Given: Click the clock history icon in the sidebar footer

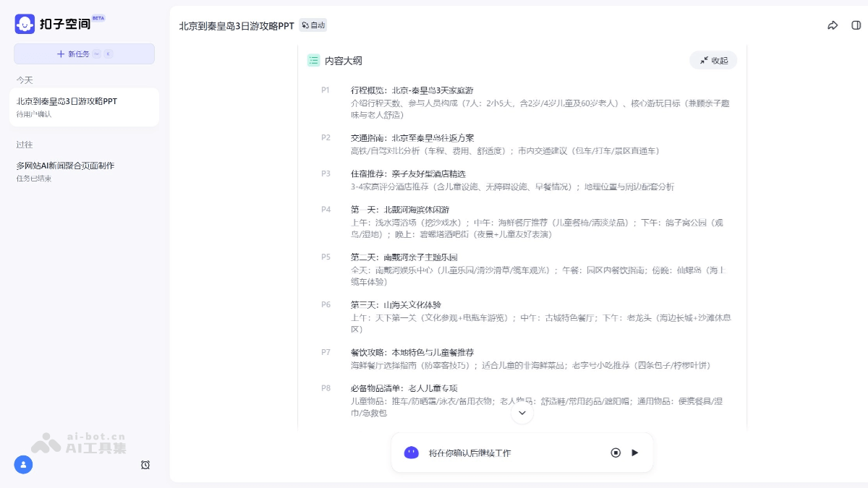Looking at the screenshot, I should click(x=145, y=466).
